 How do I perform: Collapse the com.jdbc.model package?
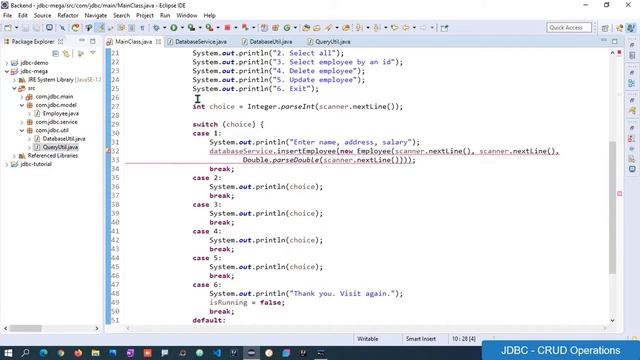[x=22, y=105]
